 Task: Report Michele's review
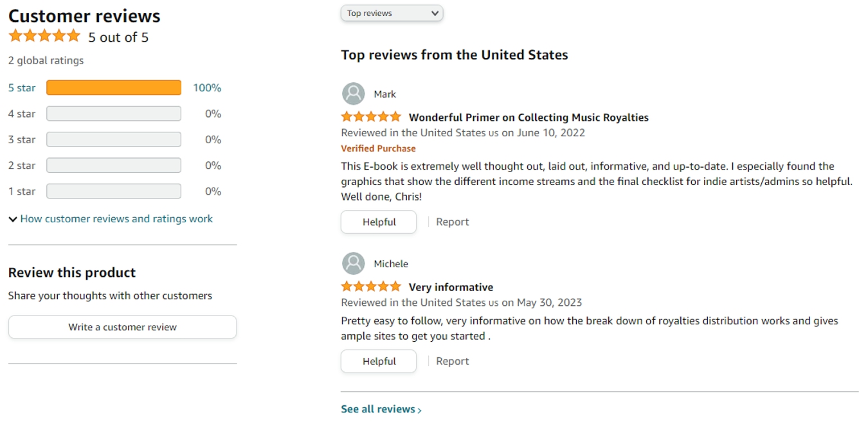[452, 361]
